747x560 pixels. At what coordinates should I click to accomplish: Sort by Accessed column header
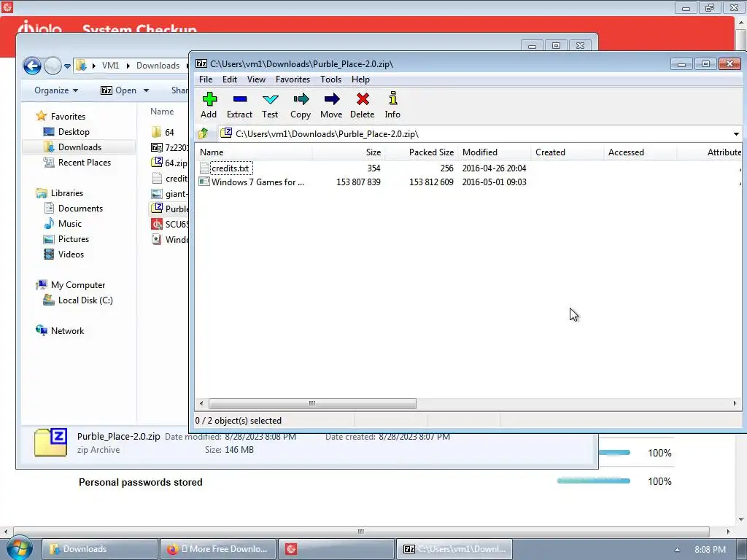point(640,152)
